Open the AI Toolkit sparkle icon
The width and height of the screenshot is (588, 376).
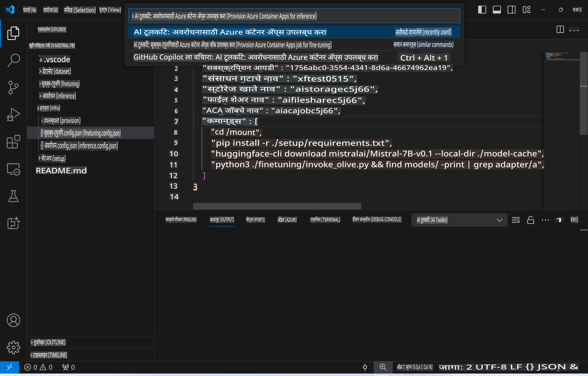[13, 223]
